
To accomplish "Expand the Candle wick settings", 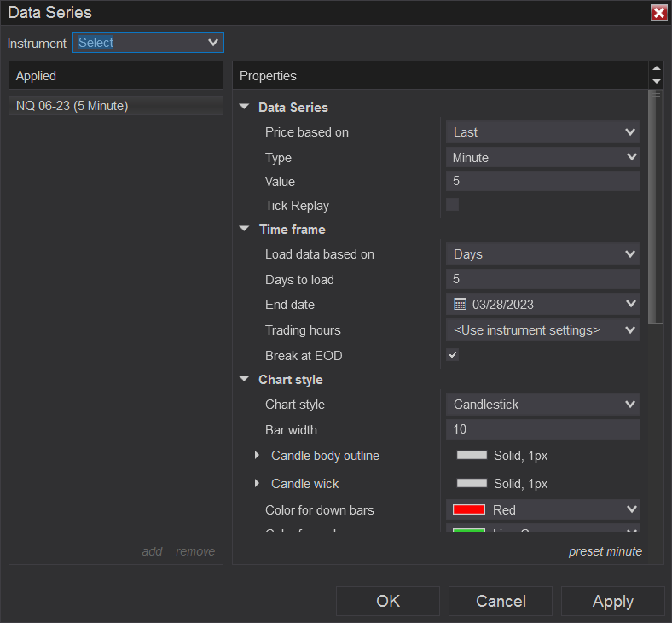I will click(x=257, y=484).
